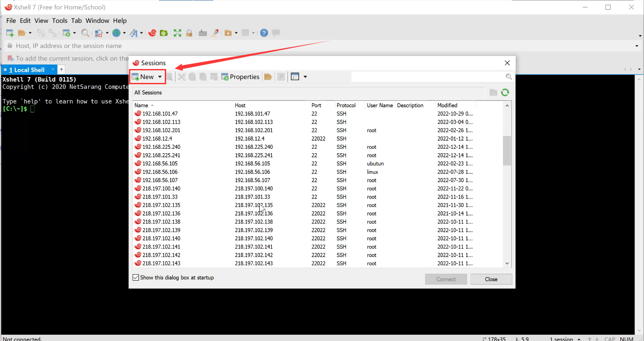Expand the properties gear dropdown arrow

[x=74, y=33]
